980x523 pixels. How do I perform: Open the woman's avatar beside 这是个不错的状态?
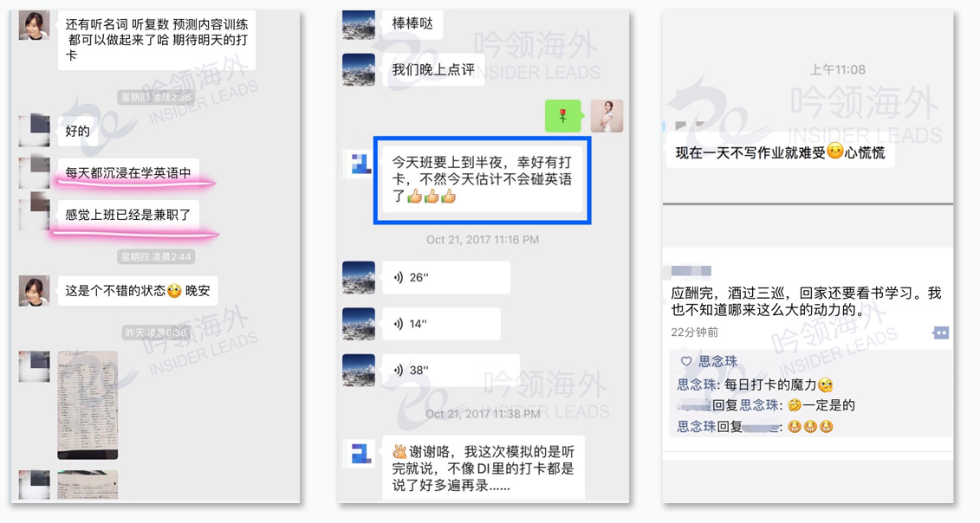pos(35,291)
